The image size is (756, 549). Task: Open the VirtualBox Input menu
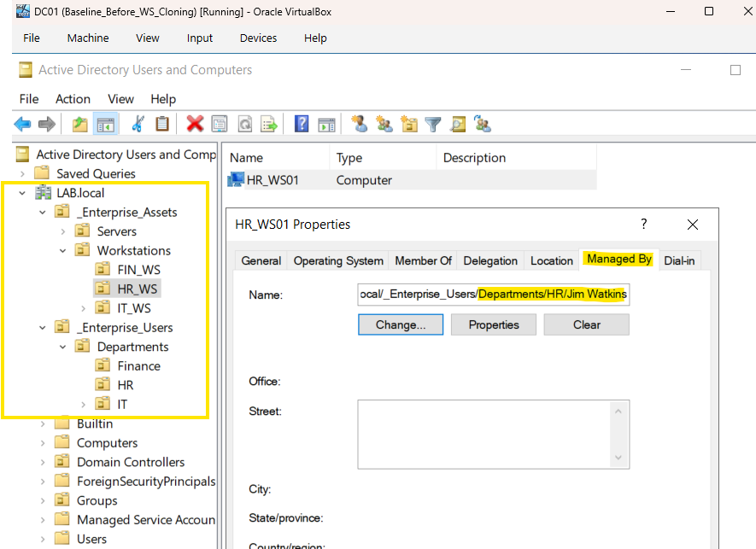click(200, 38)
